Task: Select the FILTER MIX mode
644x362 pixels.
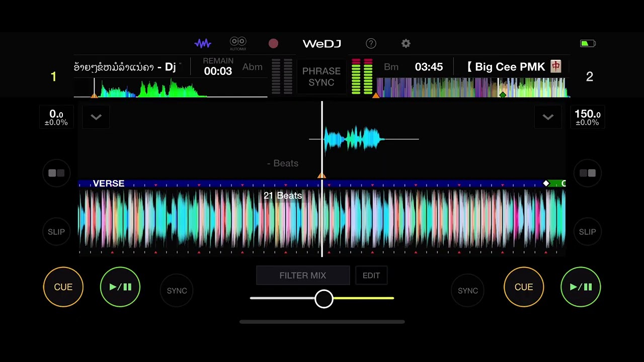Action: [303, 276]
